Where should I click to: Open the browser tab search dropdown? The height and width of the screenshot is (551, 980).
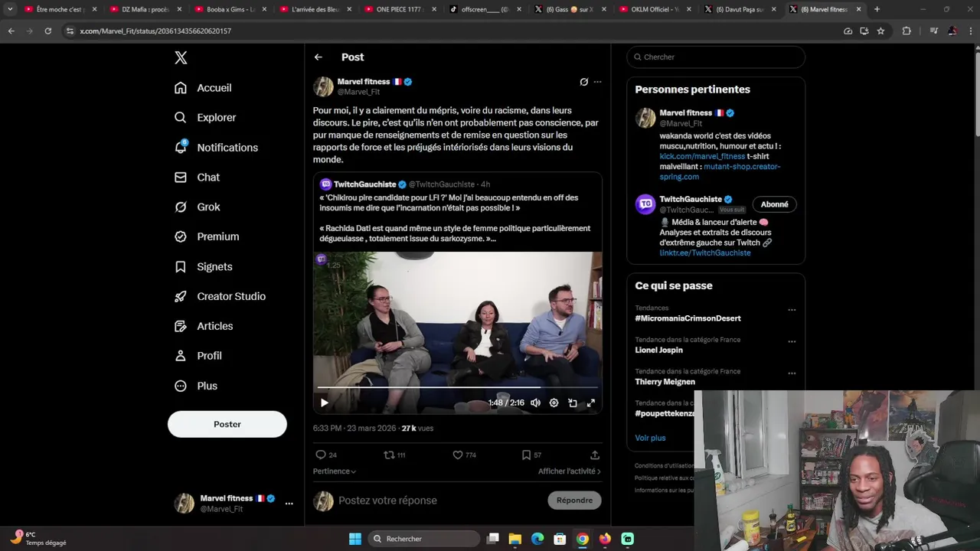pos(10,9)
